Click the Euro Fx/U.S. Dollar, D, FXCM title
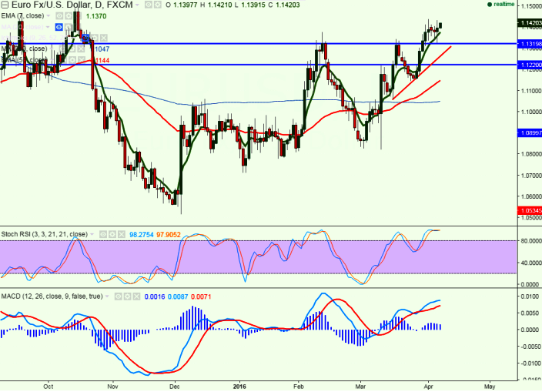 (x=72, y=5)
